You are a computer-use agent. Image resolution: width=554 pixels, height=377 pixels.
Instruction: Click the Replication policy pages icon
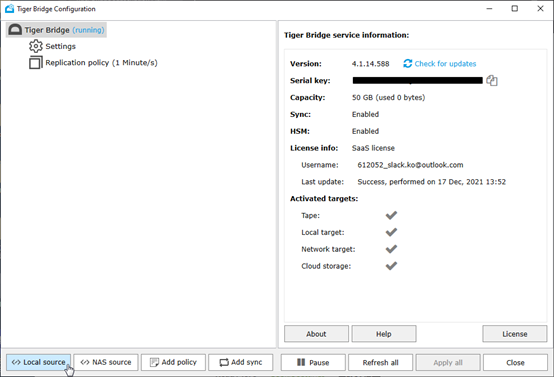pyautogui.click(x=36, y=63)
